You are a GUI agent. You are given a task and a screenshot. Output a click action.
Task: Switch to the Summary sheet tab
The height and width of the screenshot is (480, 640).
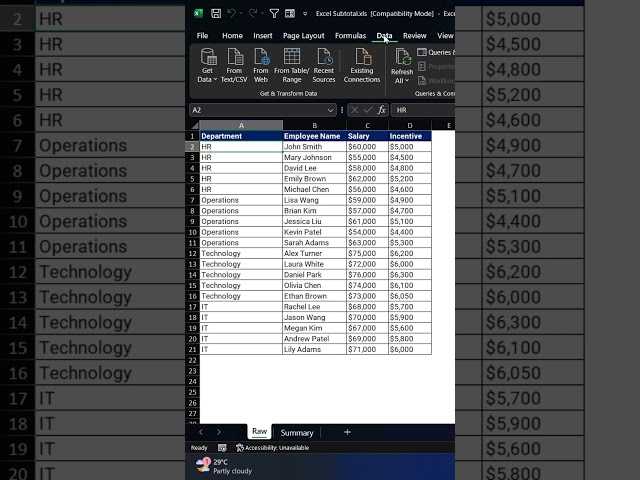(x=297, y=433)
